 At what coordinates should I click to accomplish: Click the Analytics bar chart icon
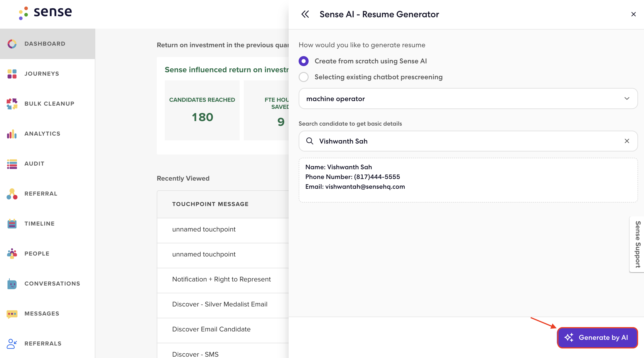[12, 134]
